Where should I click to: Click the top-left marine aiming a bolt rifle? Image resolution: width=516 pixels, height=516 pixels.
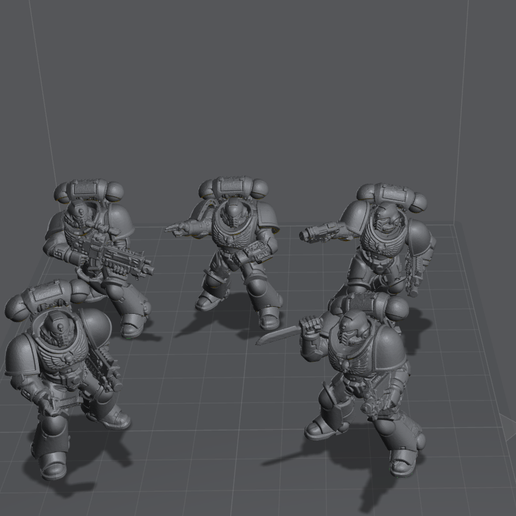coord(97,253)
